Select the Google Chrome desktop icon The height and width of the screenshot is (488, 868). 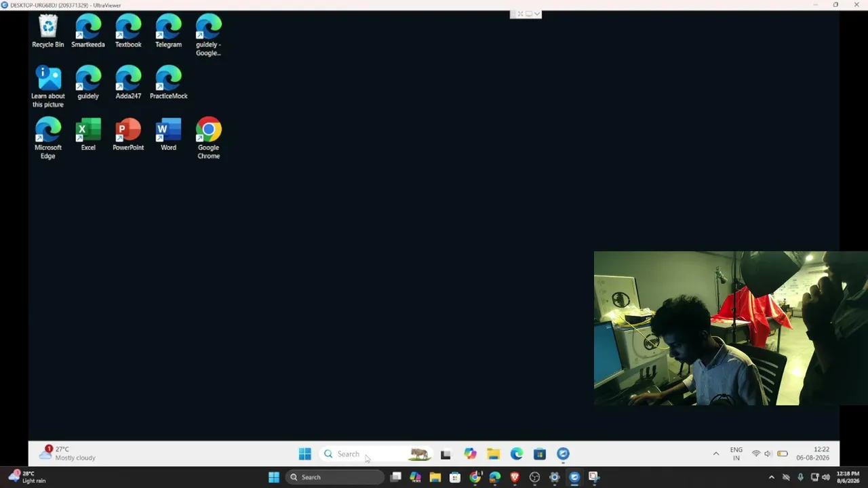tap(208, 139)
